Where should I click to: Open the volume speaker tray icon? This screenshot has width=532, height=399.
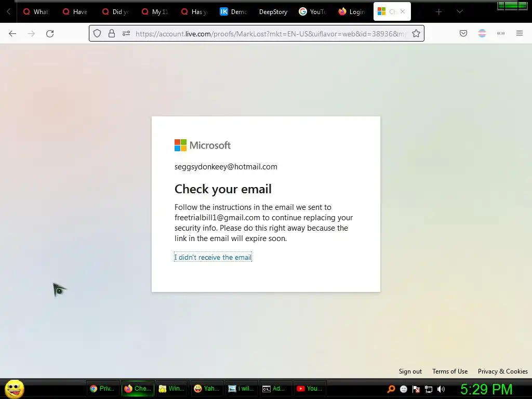441,389
